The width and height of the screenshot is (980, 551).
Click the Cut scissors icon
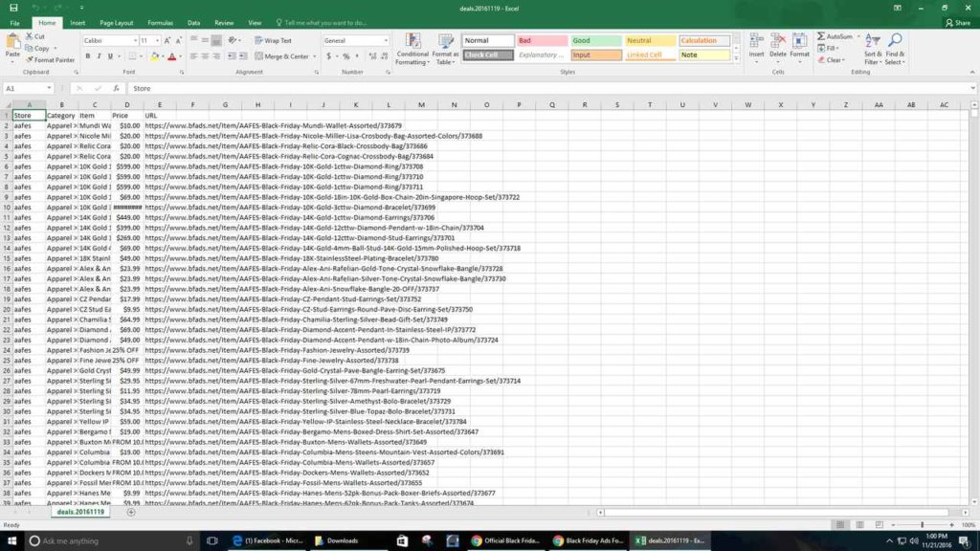click(29, 36)
